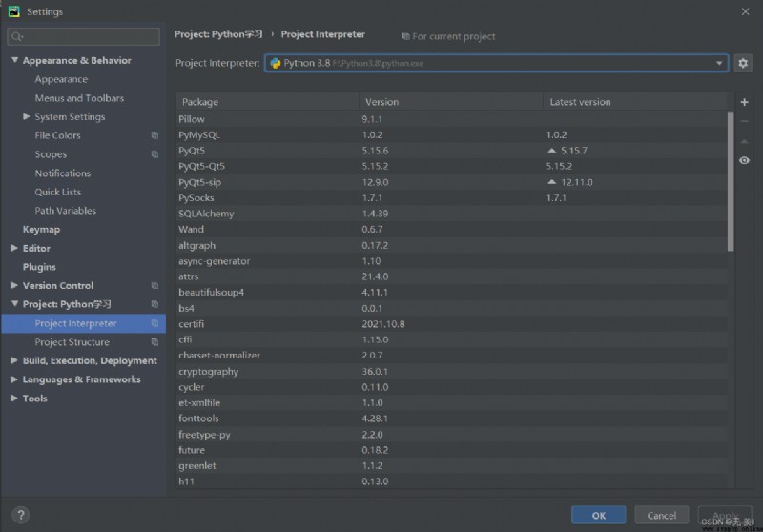This screenshot has width=763, height=532.
Task: Toggle the show early releases eye icon
Action: [x=744, y=160]
